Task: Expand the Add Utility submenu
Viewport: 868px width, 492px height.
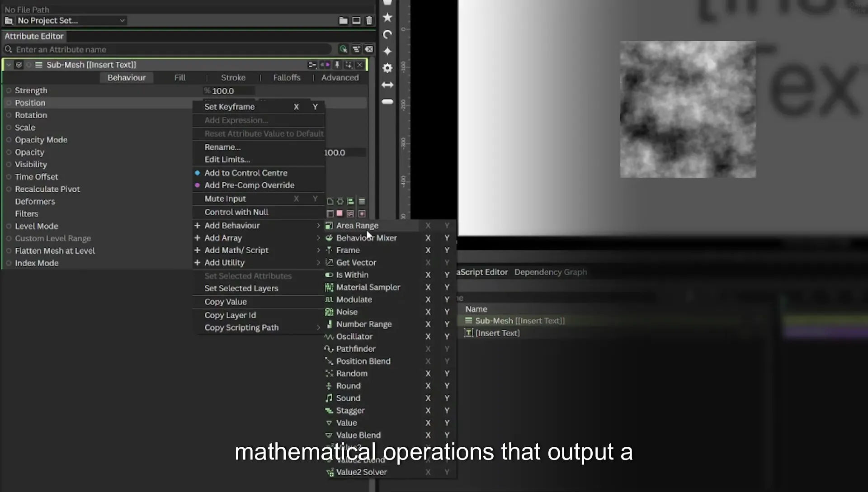Action: pos(259,262)
